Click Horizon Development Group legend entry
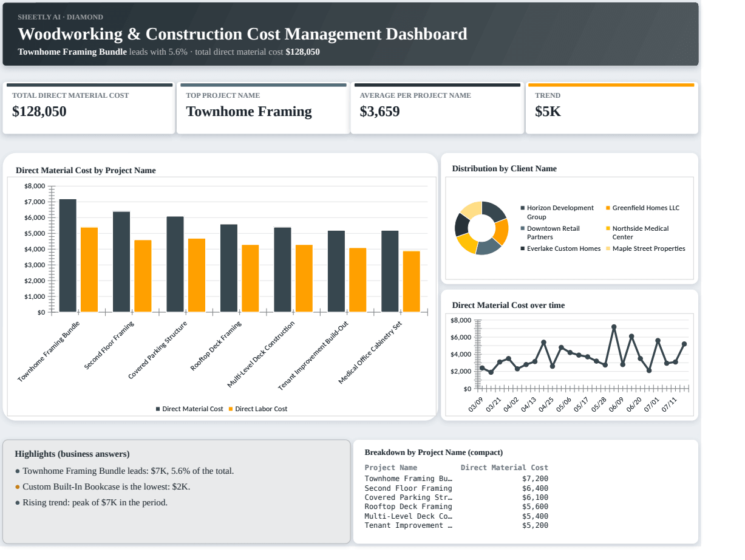Screen dimensions: 745x560 click(x=557, y=212)
